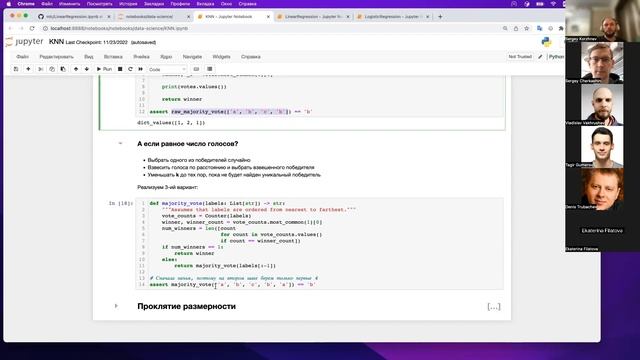Screen dimensions: 640x360
Task: Save the notebook with the floppy disk icon
Action: [x=16, y=69]
